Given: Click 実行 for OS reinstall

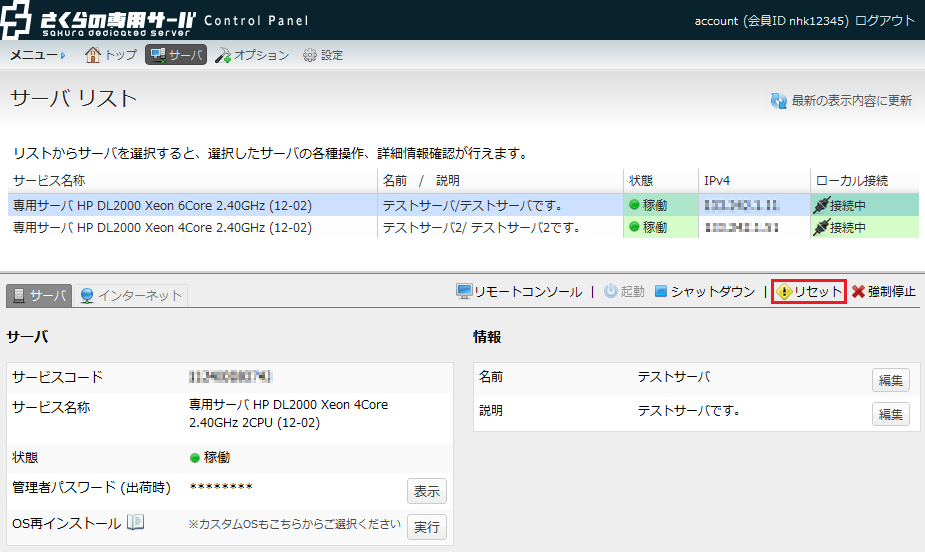Looking at the screenshot, I should 426,527.
